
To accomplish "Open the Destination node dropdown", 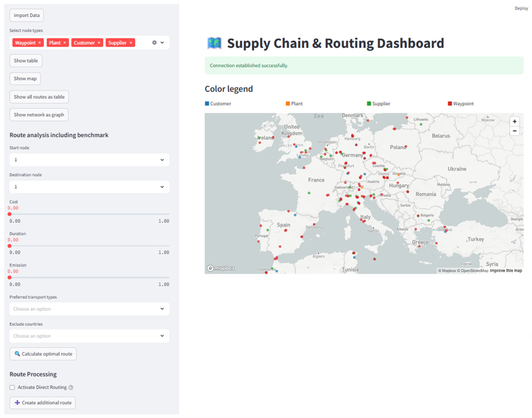I will [89, 187].
